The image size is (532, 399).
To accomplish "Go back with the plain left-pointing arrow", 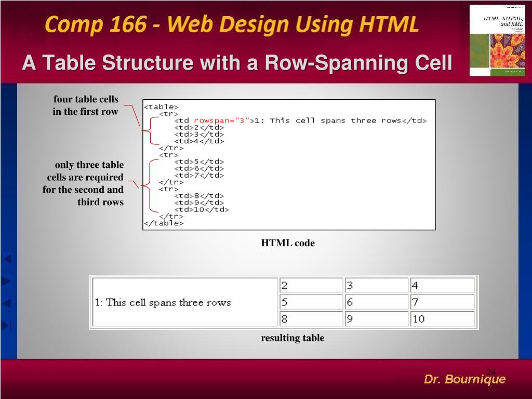I will (7, 303).
